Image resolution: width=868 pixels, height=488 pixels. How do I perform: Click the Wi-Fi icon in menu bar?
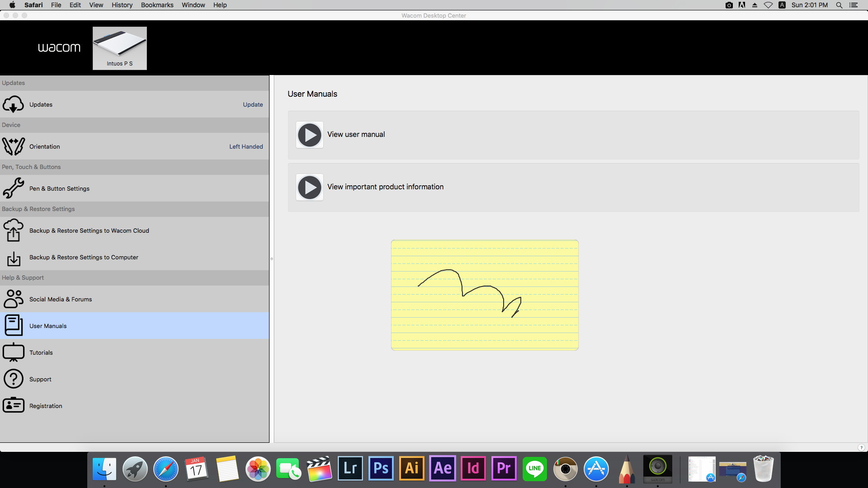point(768,5)
